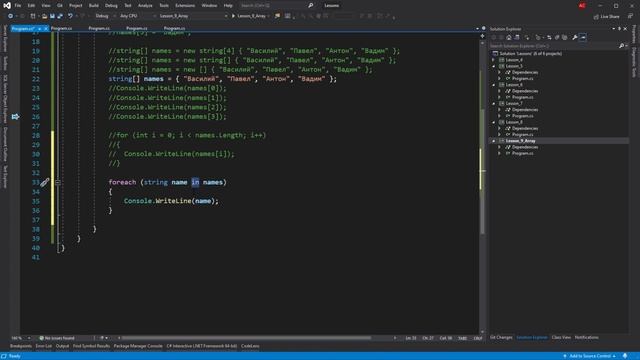640x360 pixels.
Task: Select the Solution 'Lessons' root node
Action: tap(531, 53)
